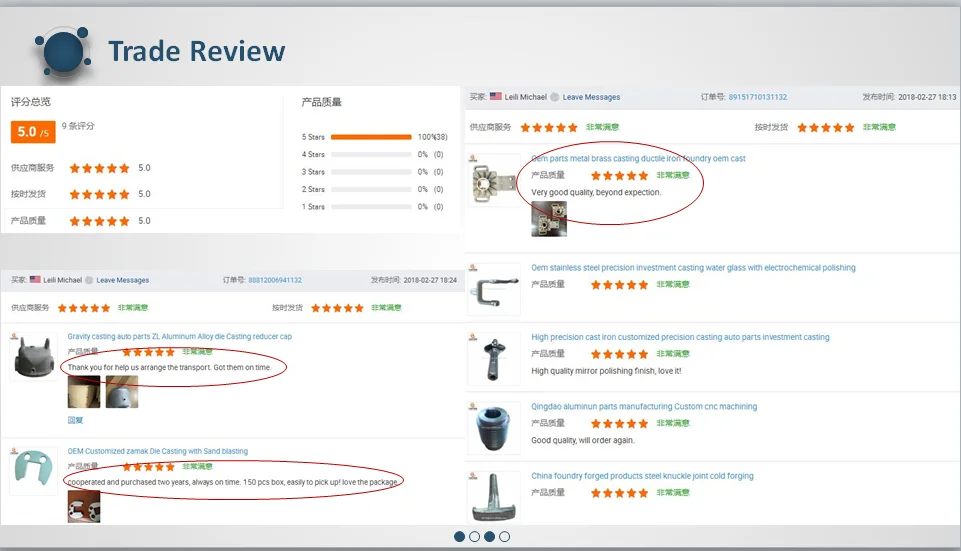Click the 4 Stars rating bar
Viewport: 961px width, 551px height.
tap(371, 154)
